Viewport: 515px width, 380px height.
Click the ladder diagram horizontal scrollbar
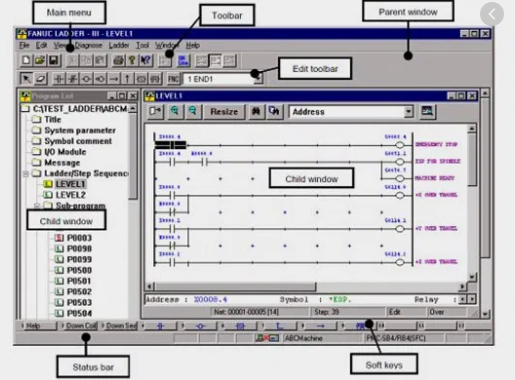(x=306, y=286)
